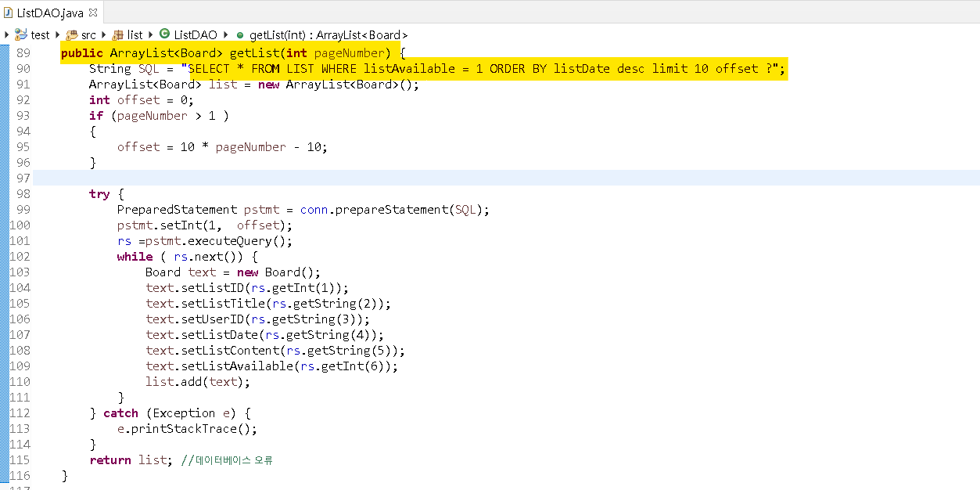Click the 'return list;' statement
This screenshot has width=980, height=490.
tap(131, 459)
